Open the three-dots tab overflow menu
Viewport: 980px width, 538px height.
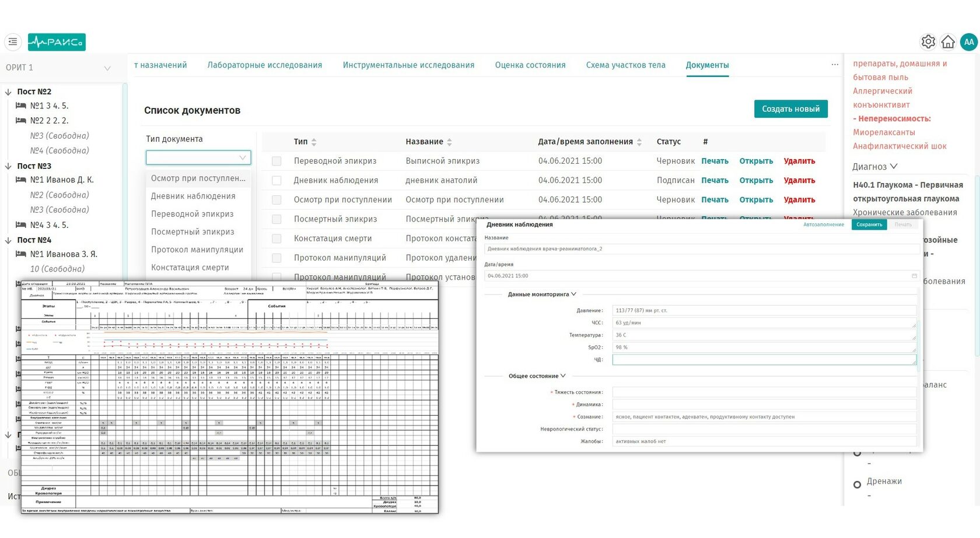(835, 65)
